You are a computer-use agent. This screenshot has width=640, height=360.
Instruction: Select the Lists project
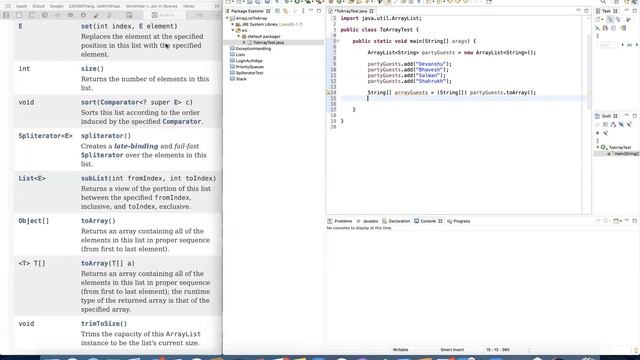pyautogui.click(x=240, y=55)
